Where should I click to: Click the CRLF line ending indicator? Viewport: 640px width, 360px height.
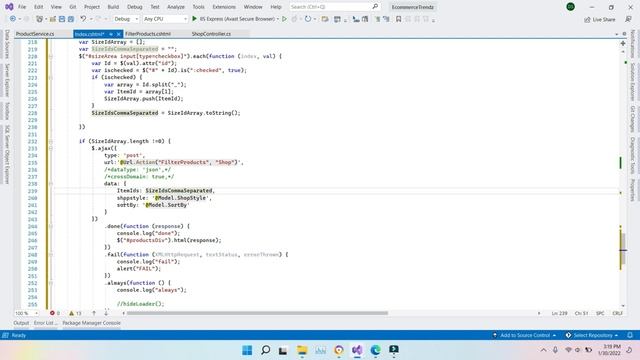(618, 313)
